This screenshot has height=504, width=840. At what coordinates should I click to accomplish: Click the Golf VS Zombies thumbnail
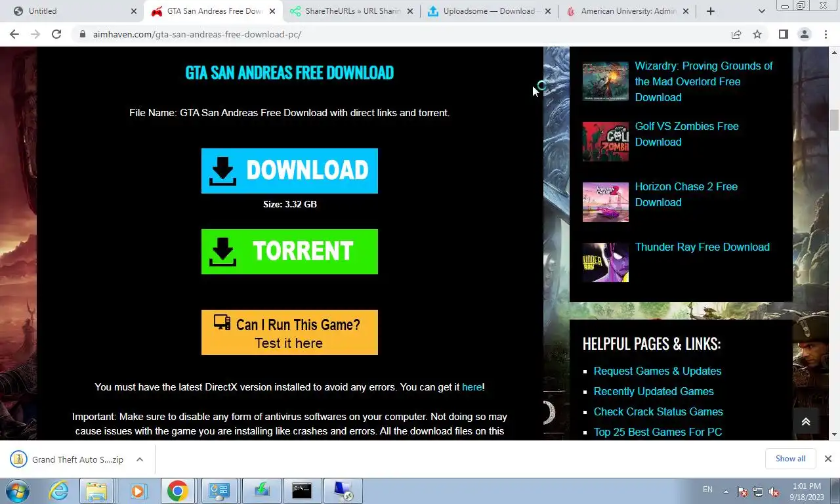(x=605, y=142)
